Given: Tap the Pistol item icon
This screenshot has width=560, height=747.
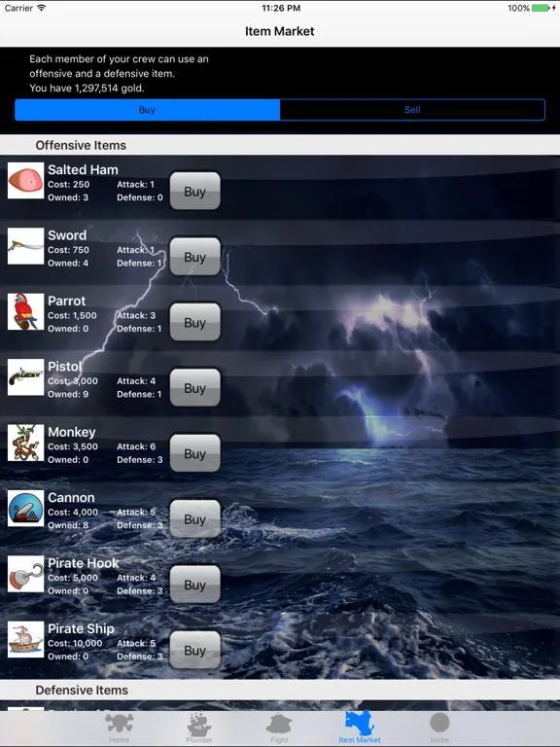Looking at the screenshot, I should [25, 377].
